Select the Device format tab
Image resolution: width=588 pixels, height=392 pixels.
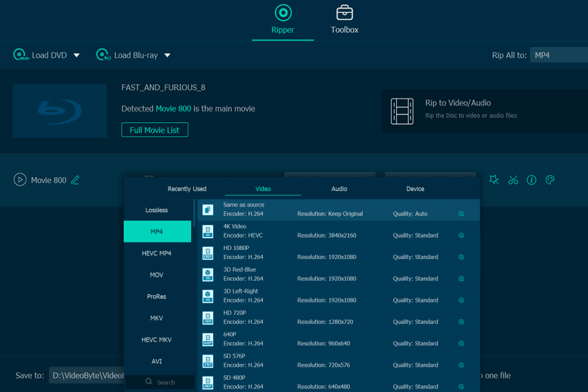tap(415, 189)
